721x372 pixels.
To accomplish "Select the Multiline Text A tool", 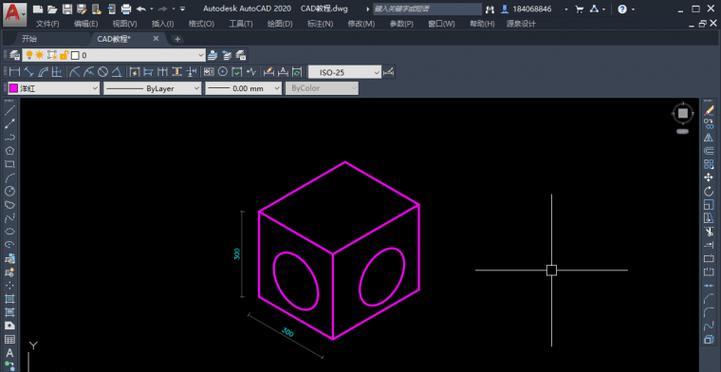I will tap(10, 353).
